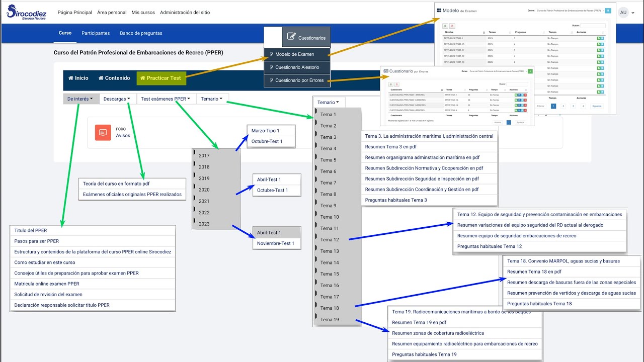Click Anterior in Cuestionario por Errores pagination
This screenshot has height=362, width=644.
coord(497,122)
